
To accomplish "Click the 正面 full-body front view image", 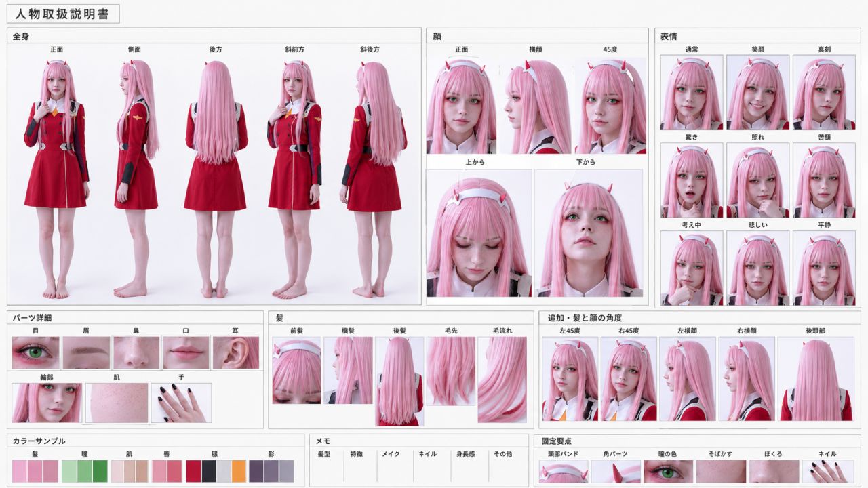I will pos(56,178).
